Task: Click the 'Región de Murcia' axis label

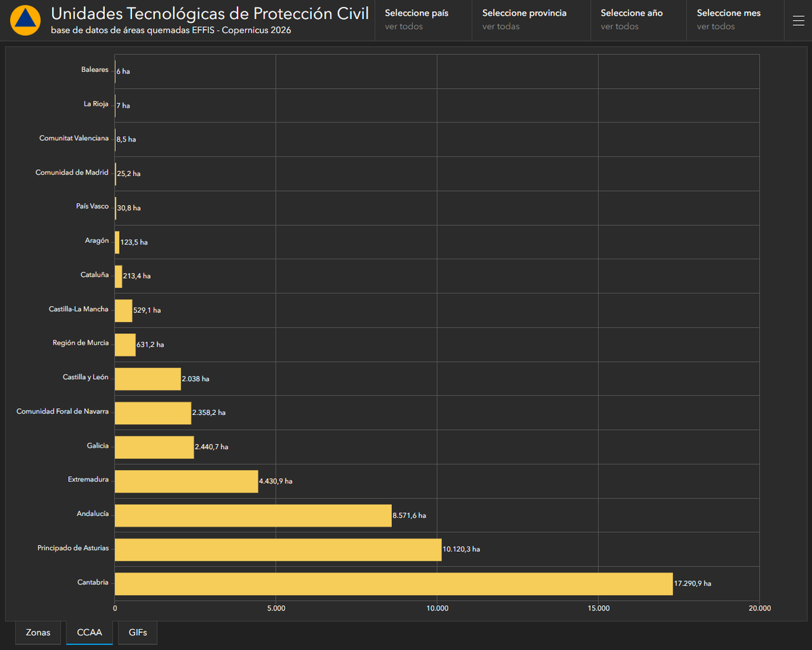Action: coord(81,343)
